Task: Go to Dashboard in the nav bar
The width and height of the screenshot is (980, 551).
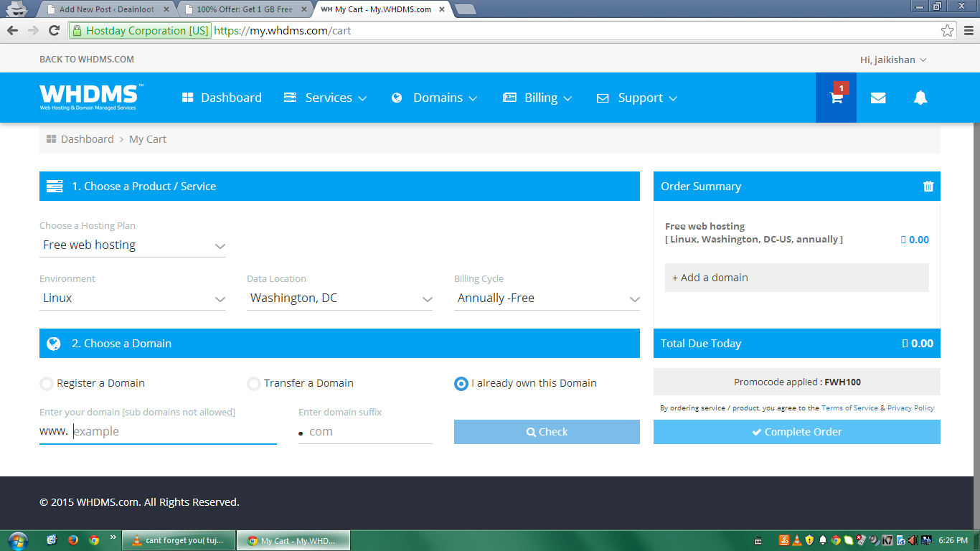Action: (x=222, y=98)
